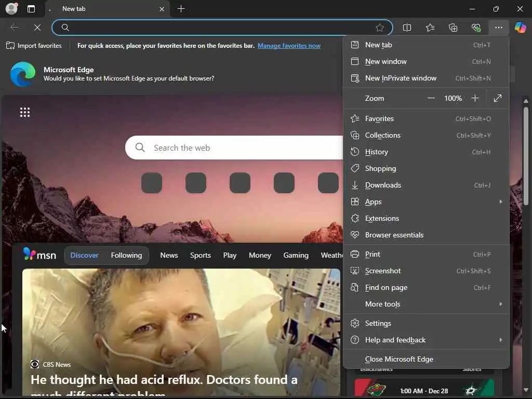Decrease zoom with minus button
Viewport: 532px width, 399px height.
(431, 98)
